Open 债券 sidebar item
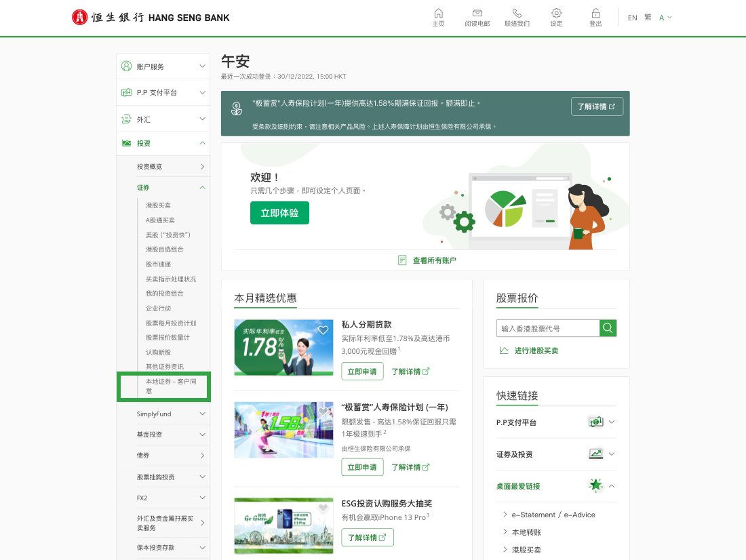 pos(171,456)
